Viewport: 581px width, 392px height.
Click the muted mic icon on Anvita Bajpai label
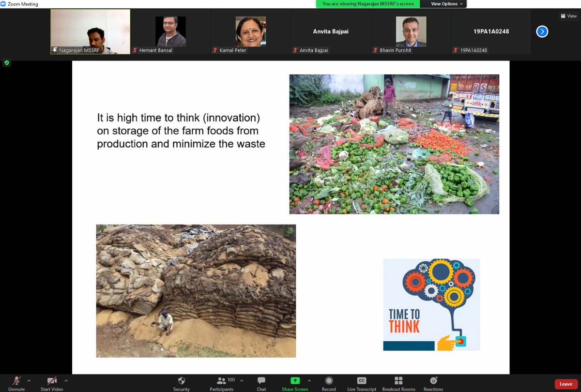point(295,50)
